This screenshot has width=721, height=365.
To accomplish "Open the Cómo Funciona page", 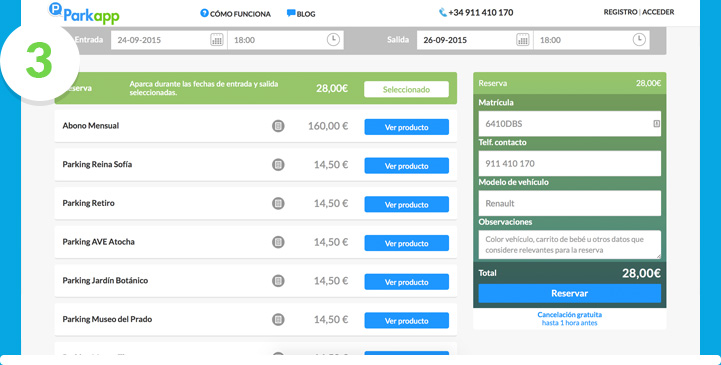I will pyautogui.click(x=240, y=14).
